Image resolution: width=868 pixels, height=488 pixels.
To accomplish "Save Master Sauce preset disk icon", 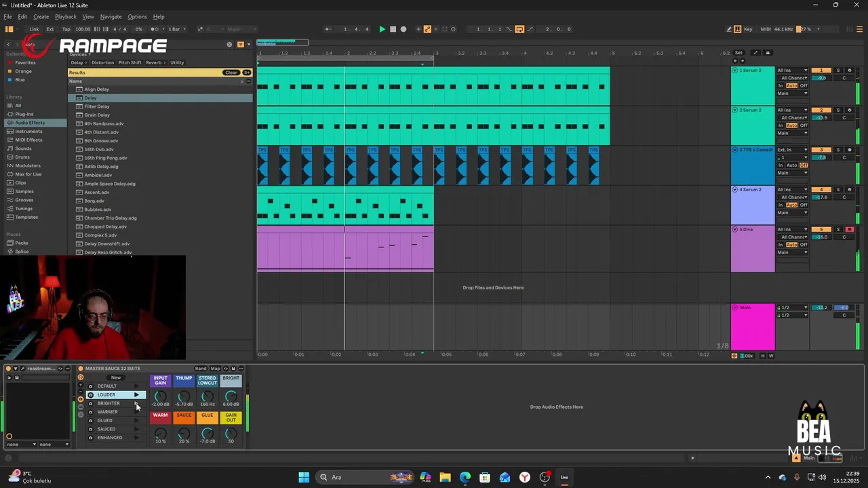I will tap(233, 369).
